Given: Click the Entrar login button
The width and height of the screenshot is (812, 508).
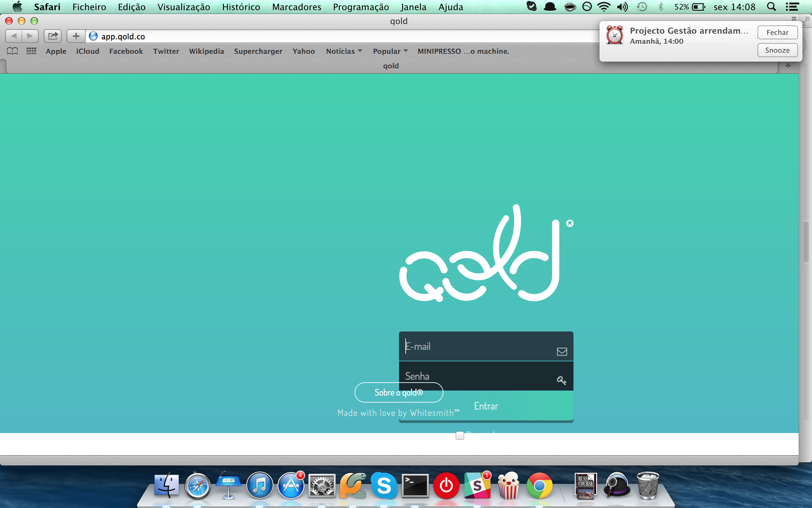Looking at the screenshot, I should click(486, 406).
